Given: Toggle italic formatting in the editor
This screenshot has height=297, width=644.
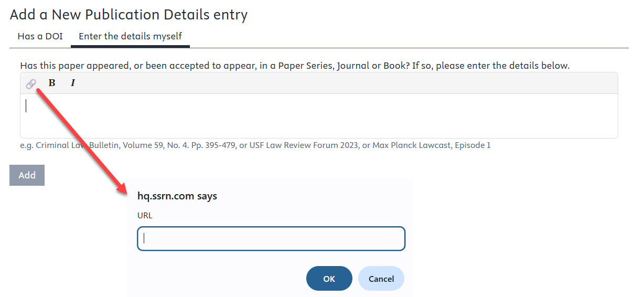Looking at the screenshot, I should 73,83.
